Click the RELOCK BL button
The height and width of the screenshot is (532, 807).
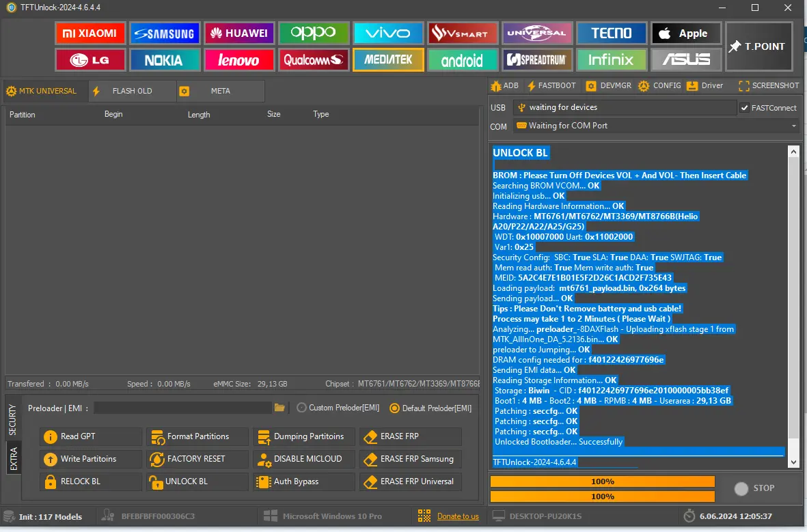click(91, 481)
